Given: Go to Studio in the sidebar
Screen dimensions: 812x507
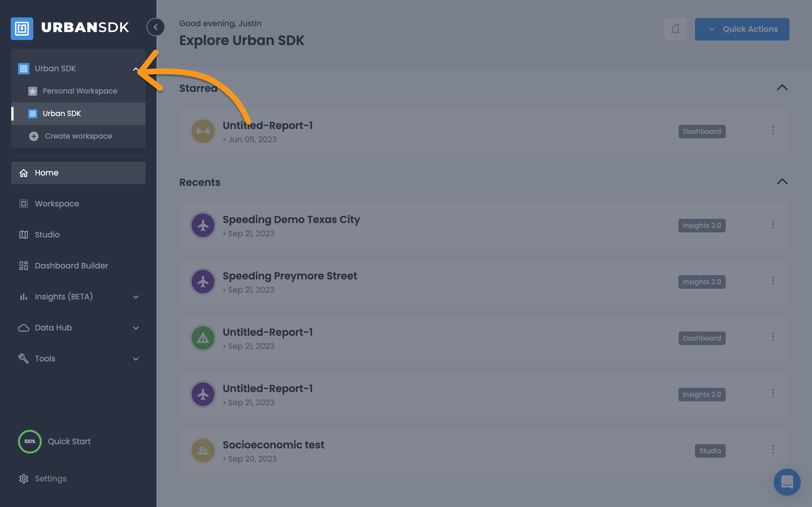Looking at the screenshot, I should pyautogui.click(x=47, y=235).
